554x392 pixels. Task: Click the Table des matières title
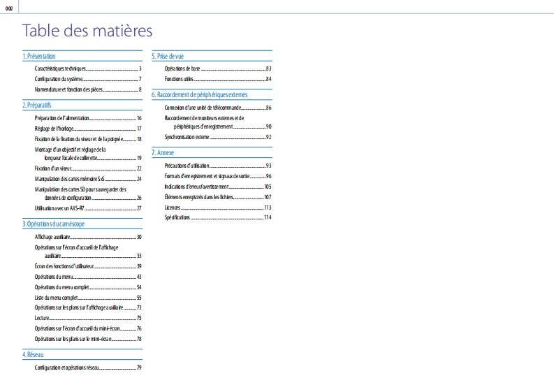coord(87,31)
